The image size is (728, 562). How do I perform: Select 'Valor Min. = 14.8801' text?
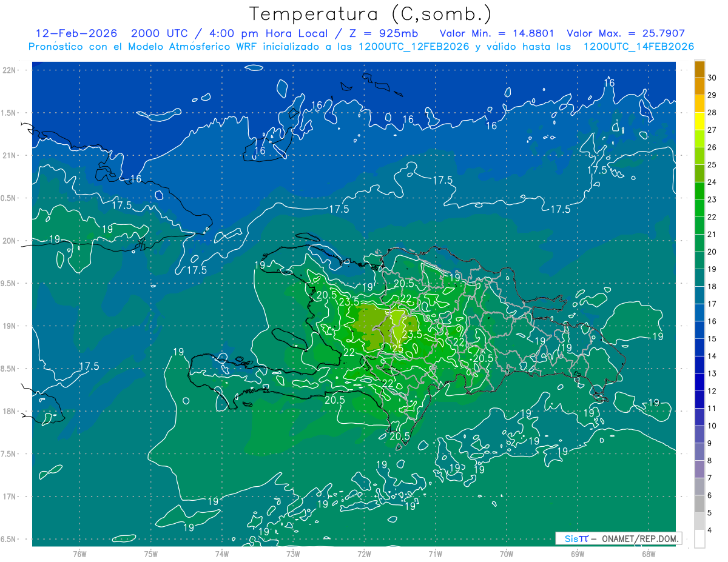coord(496,33)
